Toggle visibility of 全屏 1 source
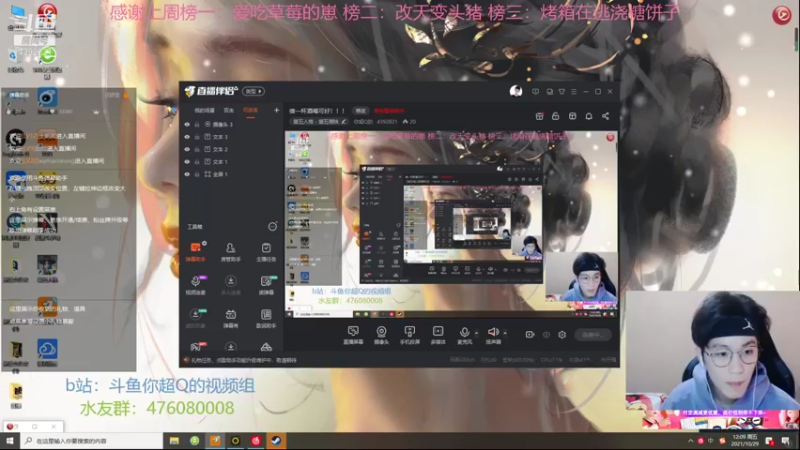This screenshot has width=800, height=450. tap(187, 174)
